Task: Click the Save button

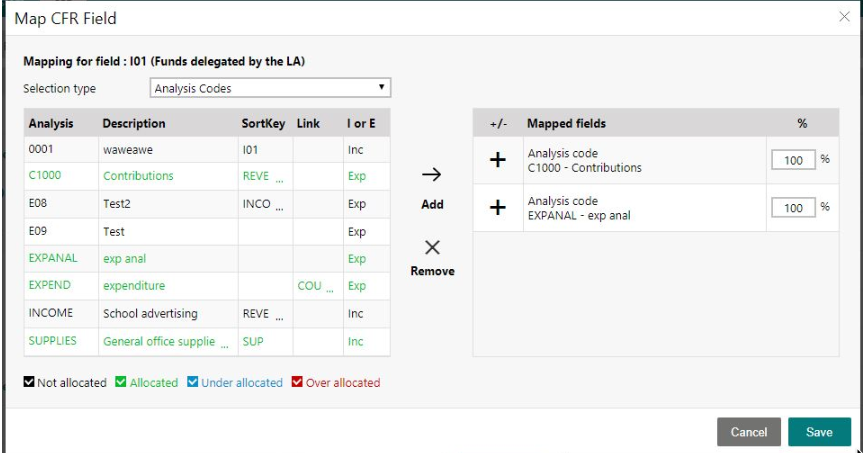Action: click(819, 432)
